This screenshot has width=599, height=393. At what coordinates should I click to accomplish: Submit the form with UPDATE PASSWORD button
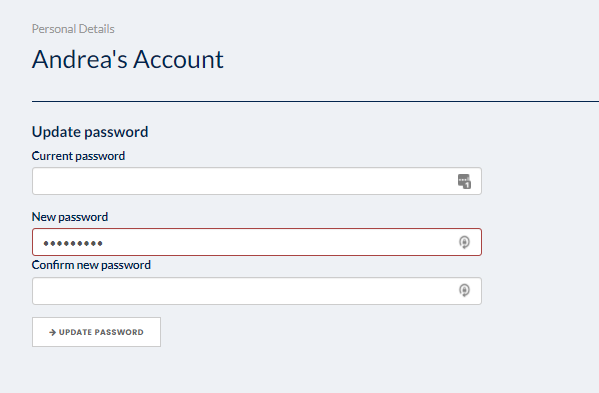pos(96,332)
